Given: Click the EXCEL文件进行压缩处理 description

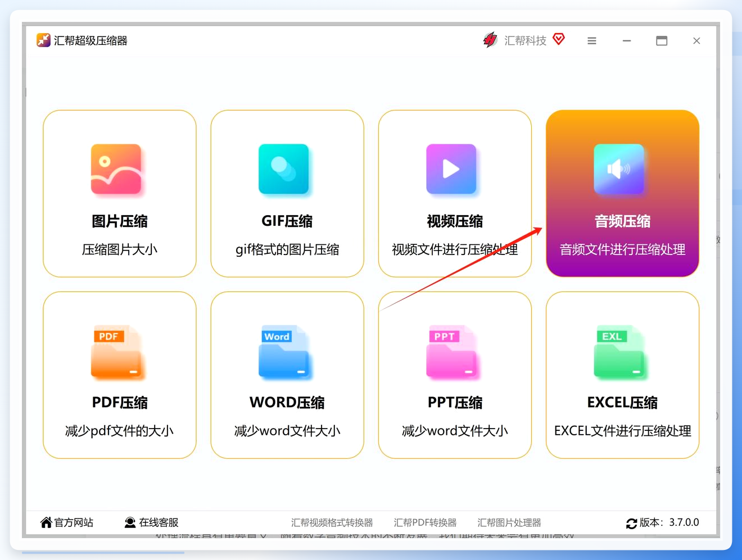Looking at the screenshot, I should [x=622, y=431].
